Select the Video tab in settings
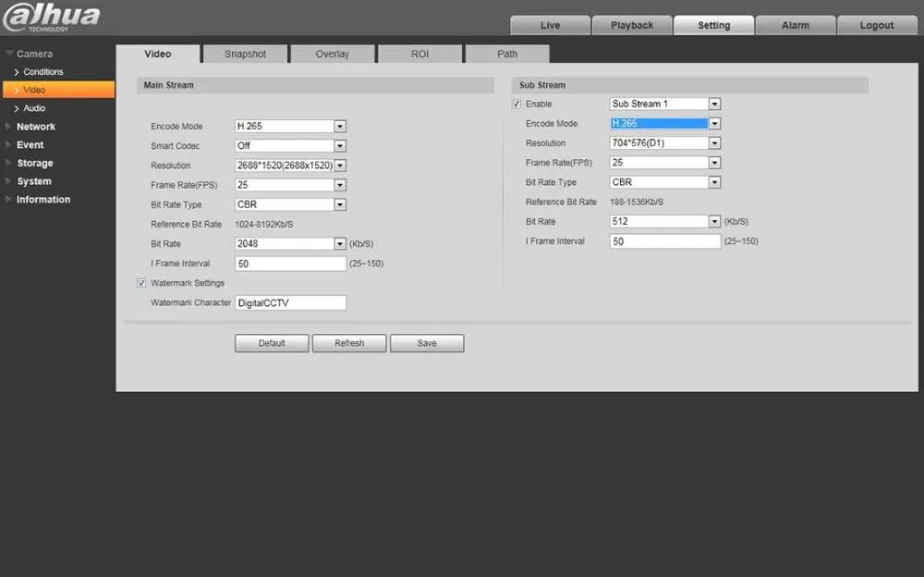This screenshot has width=924, height=577. coord(158,54)
